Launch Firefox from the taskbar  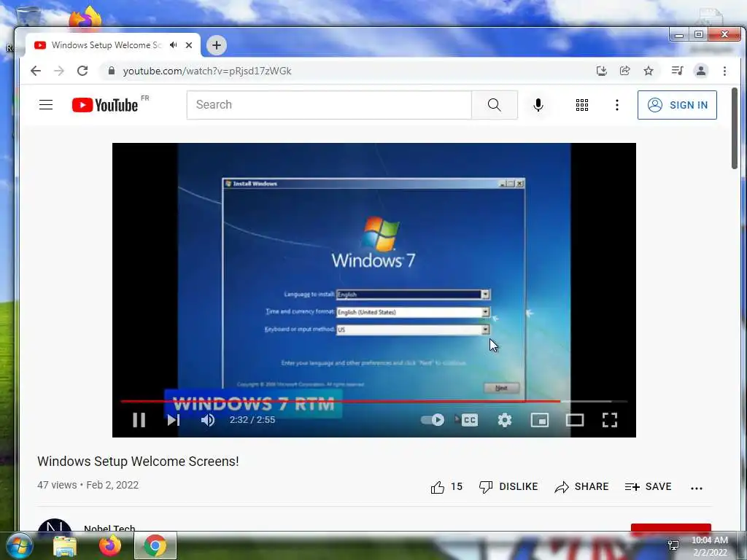(x=109, y=545)
